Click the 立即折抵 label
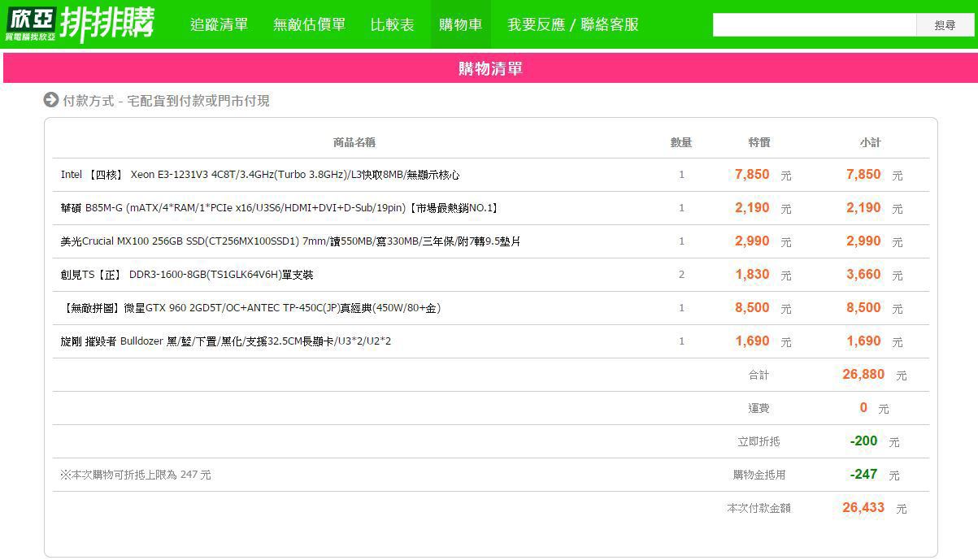Image resolution: width=978 pixels, height=560 pixels. coord(758,441)
